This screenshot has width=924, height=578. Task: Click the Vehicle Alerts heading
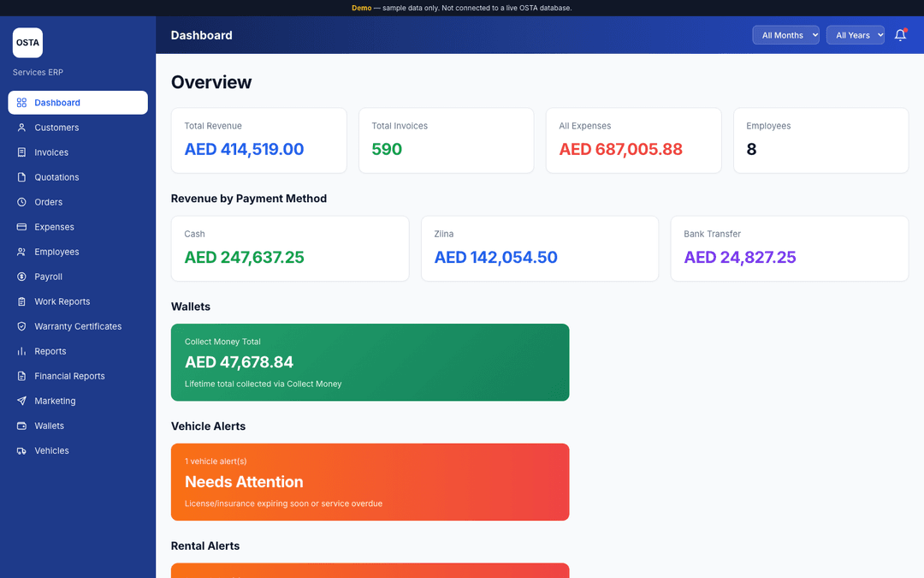coord(208,426)
